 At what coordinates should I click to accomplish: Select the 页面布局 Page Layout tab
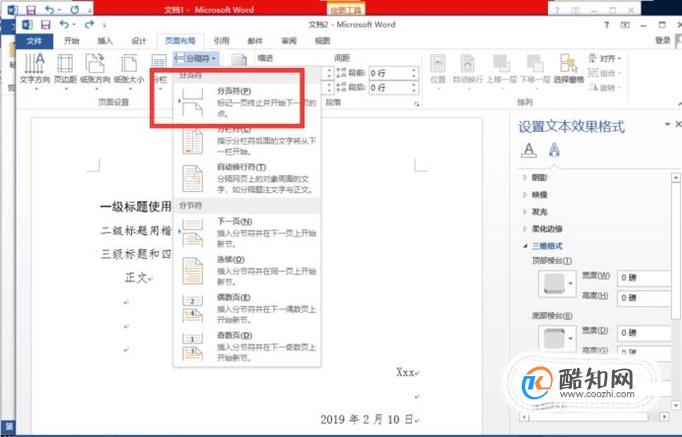coord(180,41)
